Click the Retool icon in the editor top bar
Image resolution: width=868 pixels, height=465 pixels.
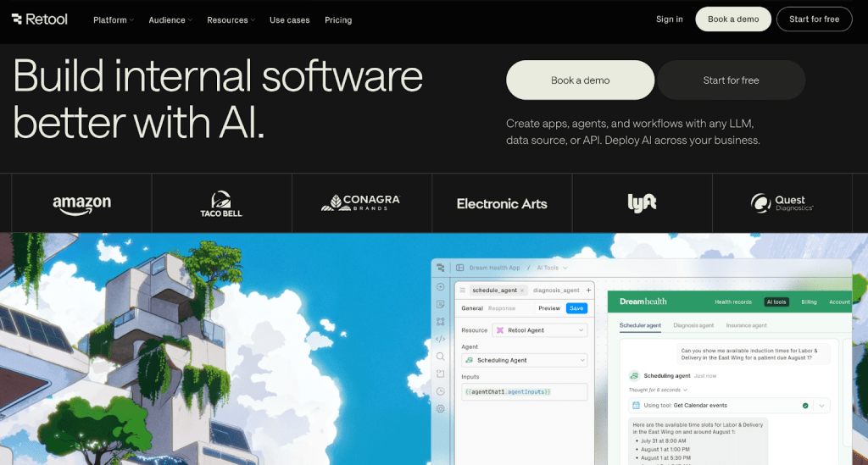click(x=441, y=268)
